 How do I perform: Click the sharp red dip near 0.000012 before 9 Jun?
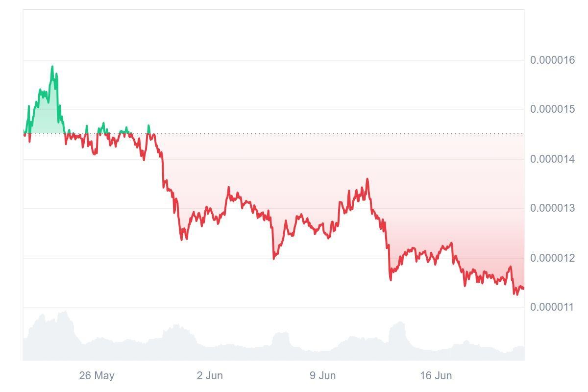tap(274, 258)
